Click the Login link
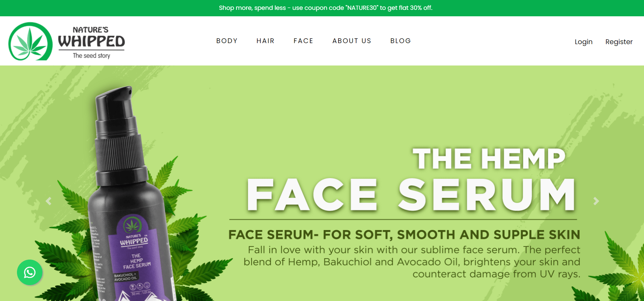The height and width of the screenshot is (301, 644). click(x=584, y=42)
